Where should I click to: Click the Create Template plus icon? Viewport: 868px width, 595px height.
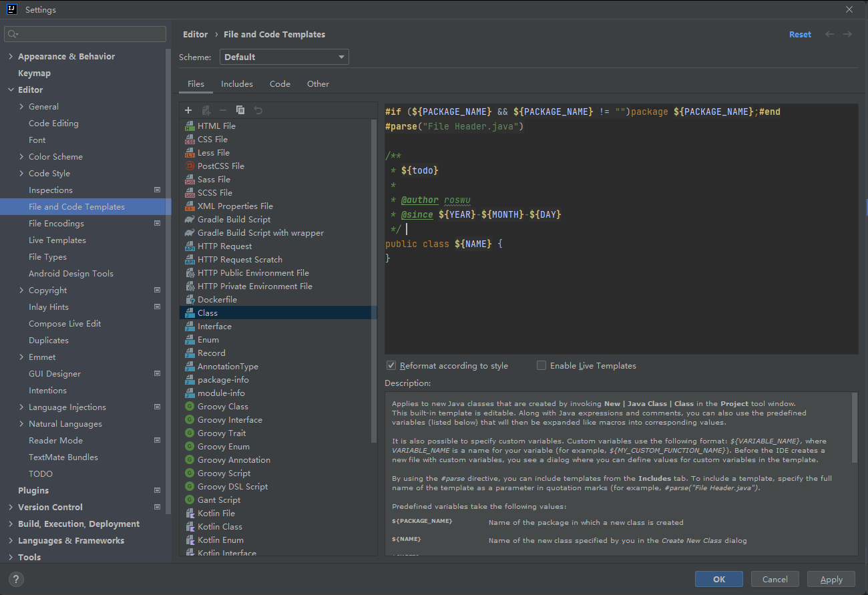click(x=188, y=110)
